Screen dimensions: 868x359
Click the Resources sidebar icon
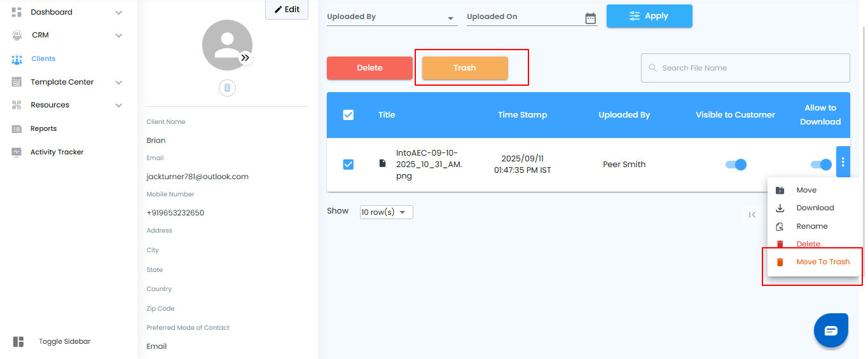(x=17, y=105)
